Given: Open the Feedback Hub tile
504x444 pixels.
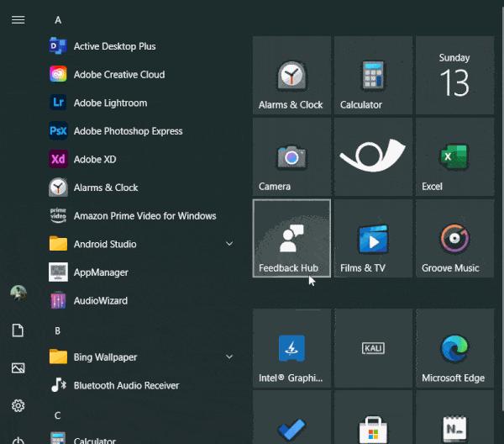Looking at the screenshot, I should point(291,239).
